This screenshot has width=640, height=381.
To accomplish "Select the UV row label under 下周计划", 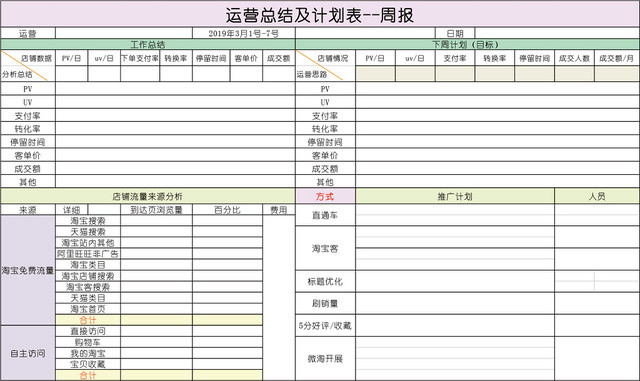I will coord(325,102).
